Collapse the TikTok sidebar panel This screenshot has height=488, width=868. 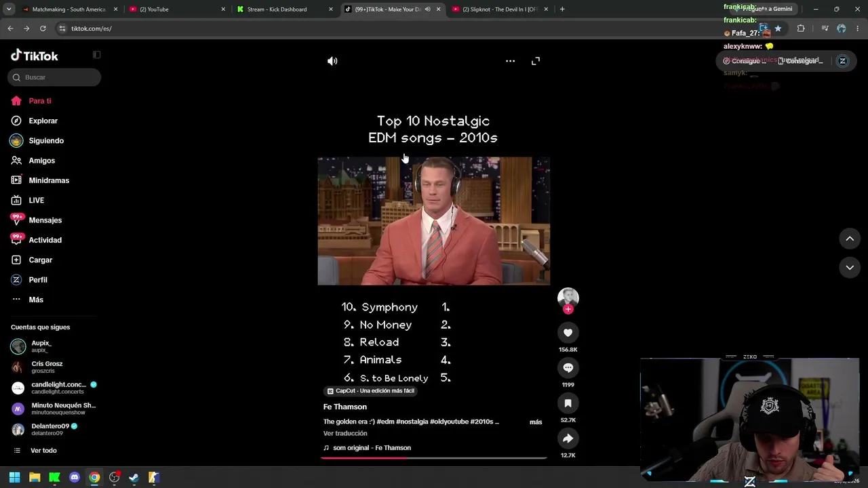(96, 55)
